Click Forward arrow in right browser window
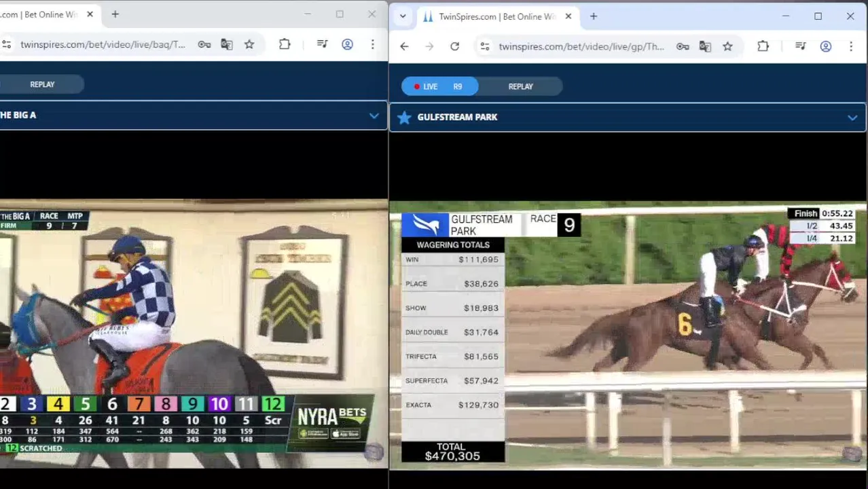868x489 pixels. (429, 46)
